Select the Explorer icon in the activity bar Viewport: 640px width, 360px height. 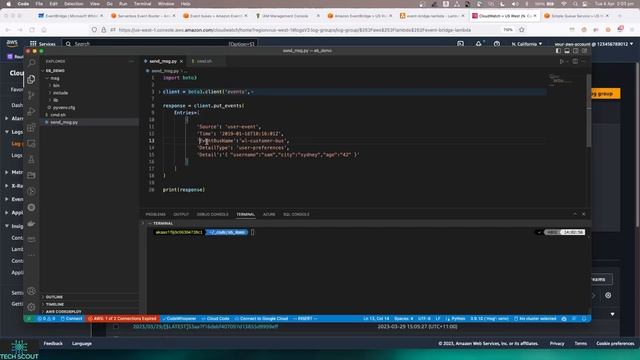click(x=31, y=79)
